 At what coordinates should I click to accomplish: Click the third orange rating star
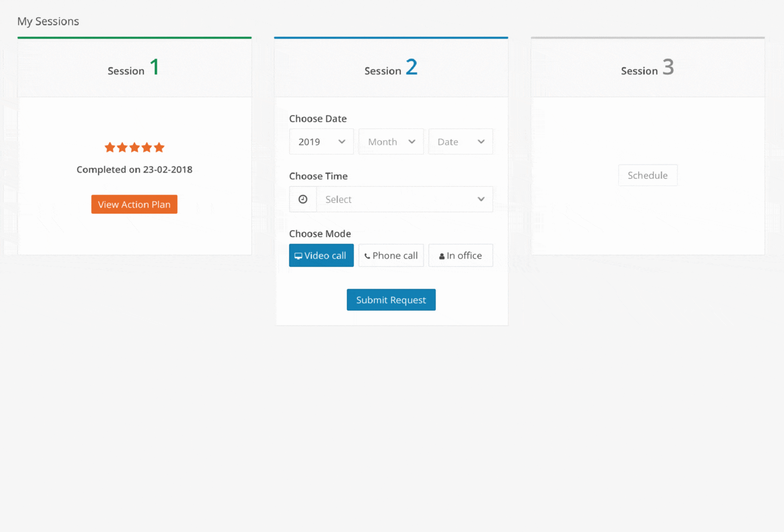point(134,147)
